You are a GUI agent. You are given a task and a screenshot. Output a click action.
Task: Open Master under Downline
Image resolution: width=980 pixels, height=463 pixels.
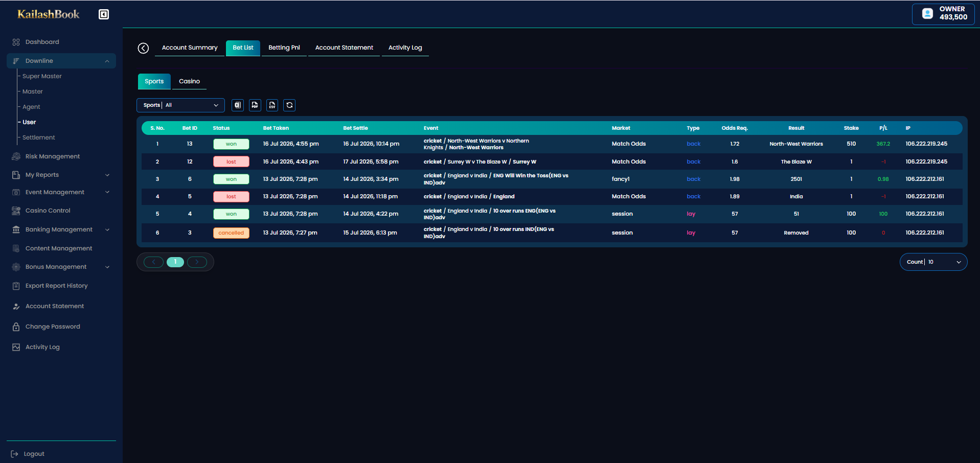(x=33, y=91)
